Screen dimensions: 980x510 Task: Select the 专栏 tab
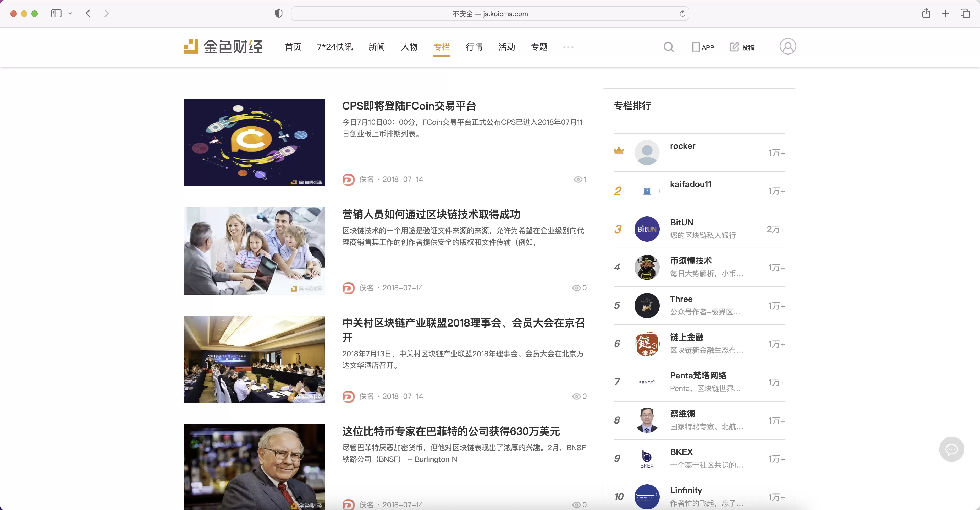[x=441, y=47]
